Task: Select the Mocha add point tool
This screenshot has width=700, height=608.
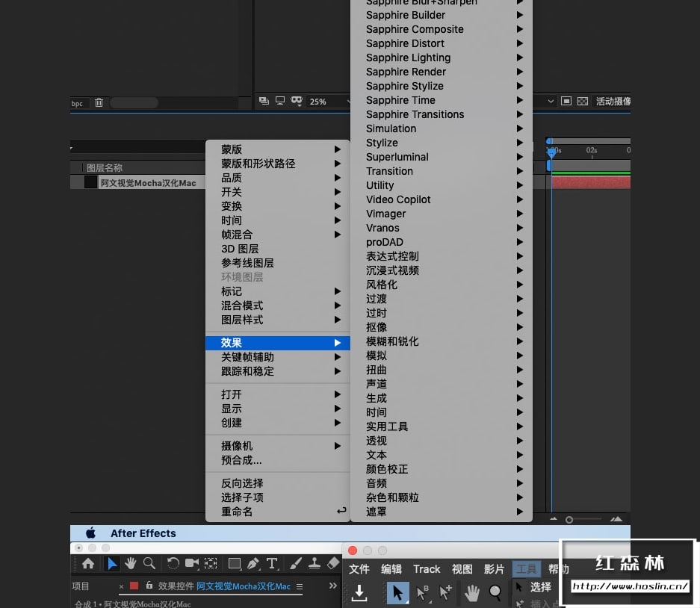Action: (x=445, y=593)
